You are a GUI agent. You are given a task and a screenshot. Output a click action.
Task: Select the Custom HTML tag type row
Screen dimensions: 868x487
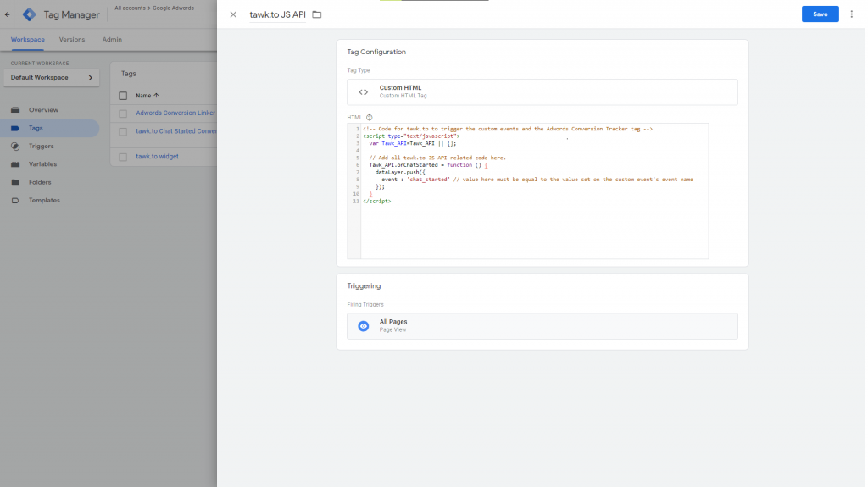pos(542,91)
